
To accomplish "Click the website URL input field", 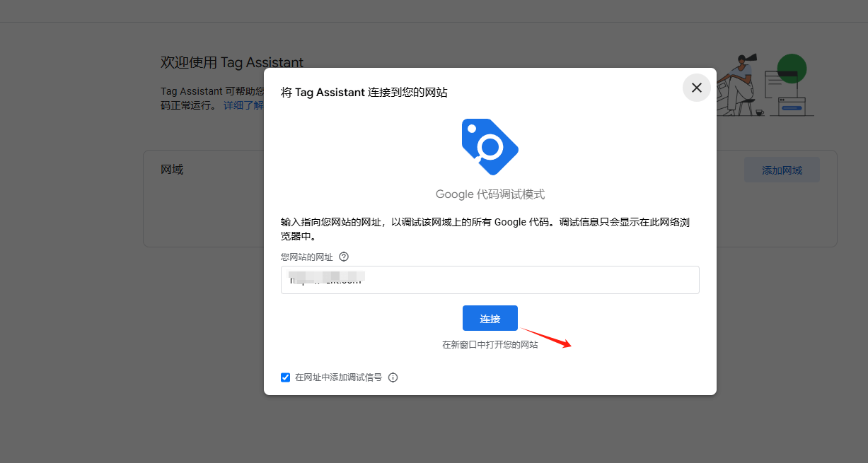I will (490, 280).
